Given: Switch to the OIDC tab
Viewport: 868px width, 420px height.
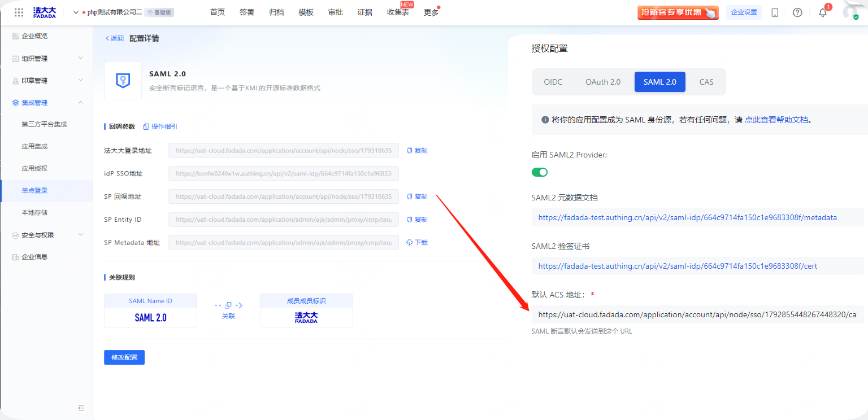Looking at the screenshot, I should (x=553, y=82).
